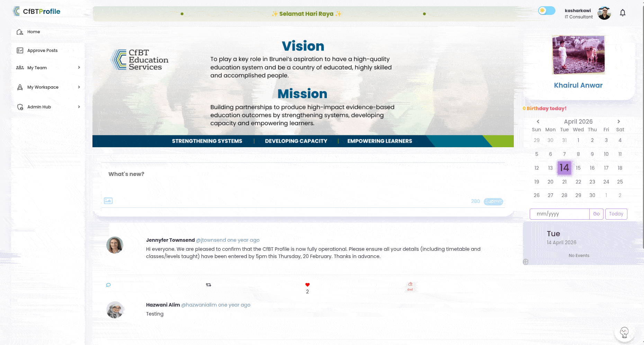Go to next month on the calendar
Screen dimensions: 644x345
click(619, 122)
